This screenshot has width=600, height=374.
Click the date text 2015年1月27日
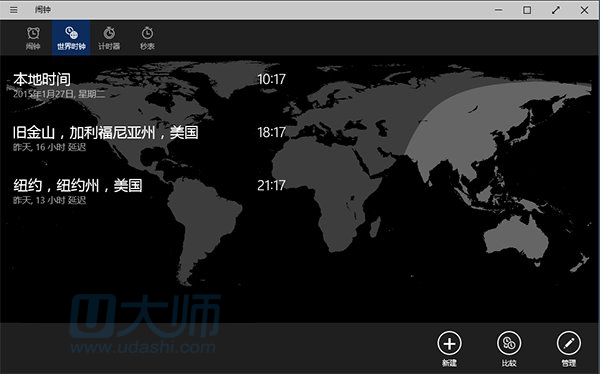[44, 94]
